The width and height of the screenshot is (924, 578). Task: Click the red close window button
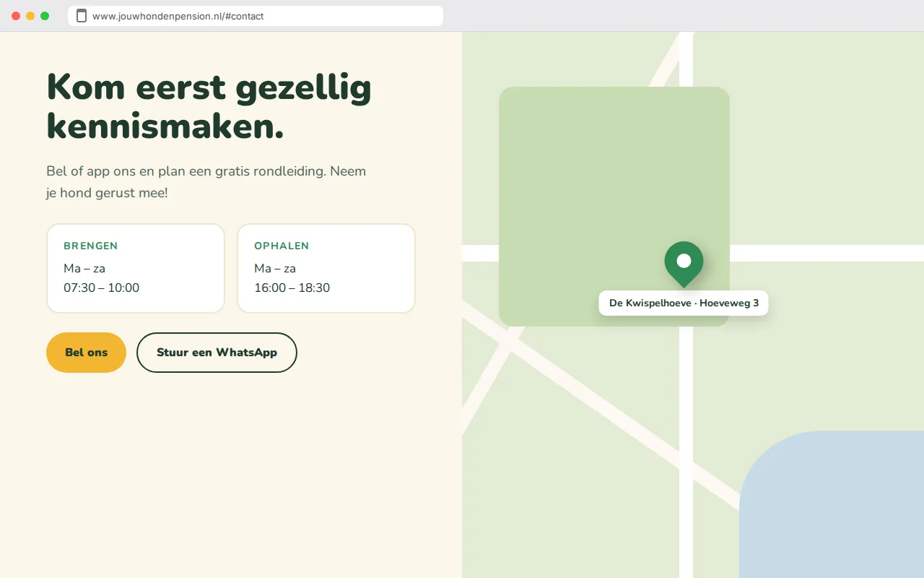pos(16,16)
